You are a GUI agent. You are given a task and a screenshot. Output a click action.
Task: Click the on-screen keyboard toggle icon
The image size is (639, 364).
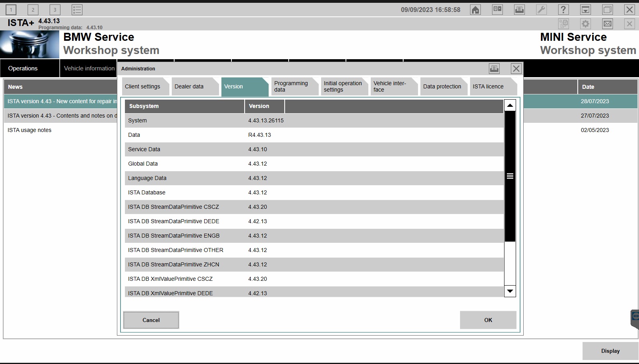585,10
